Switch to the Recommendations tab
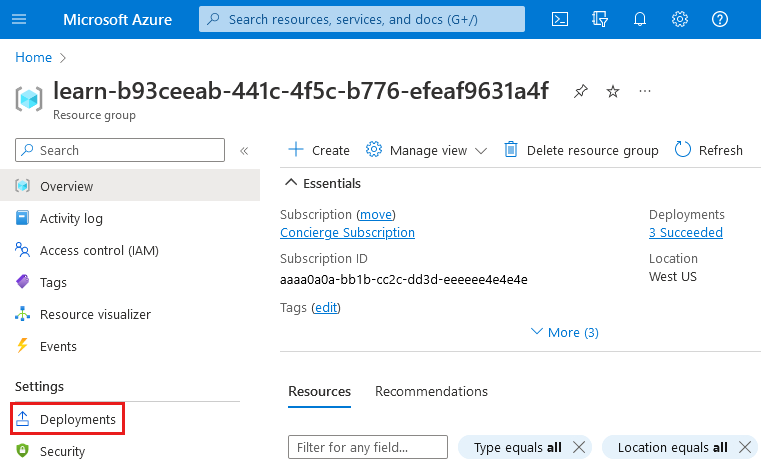761x471 pixels. 431,391
